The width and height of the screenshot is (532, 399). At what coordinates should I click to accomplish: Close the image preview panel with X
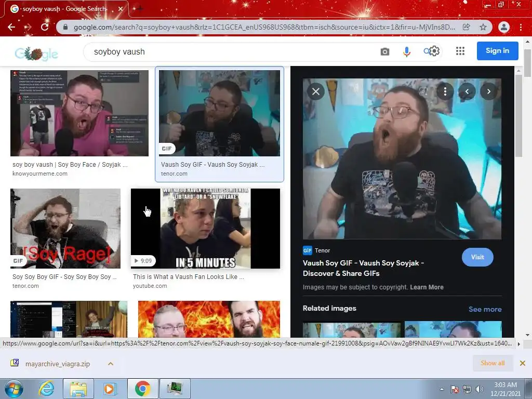coord(315,91)
